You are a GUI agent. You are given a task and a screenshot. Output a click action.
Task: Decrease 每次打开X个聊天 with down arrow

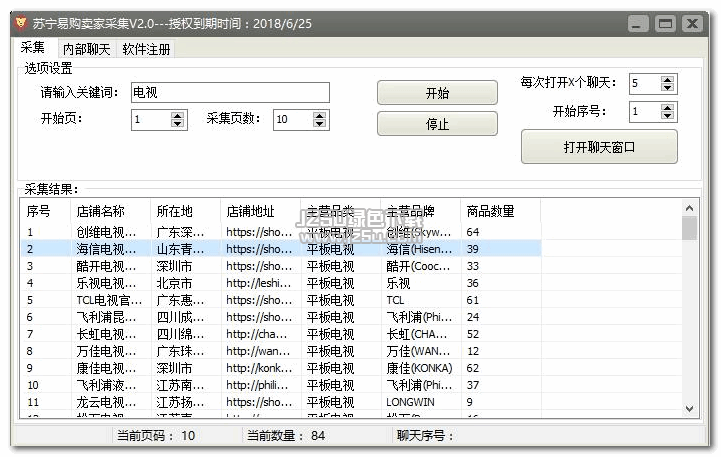coord(667,88)
